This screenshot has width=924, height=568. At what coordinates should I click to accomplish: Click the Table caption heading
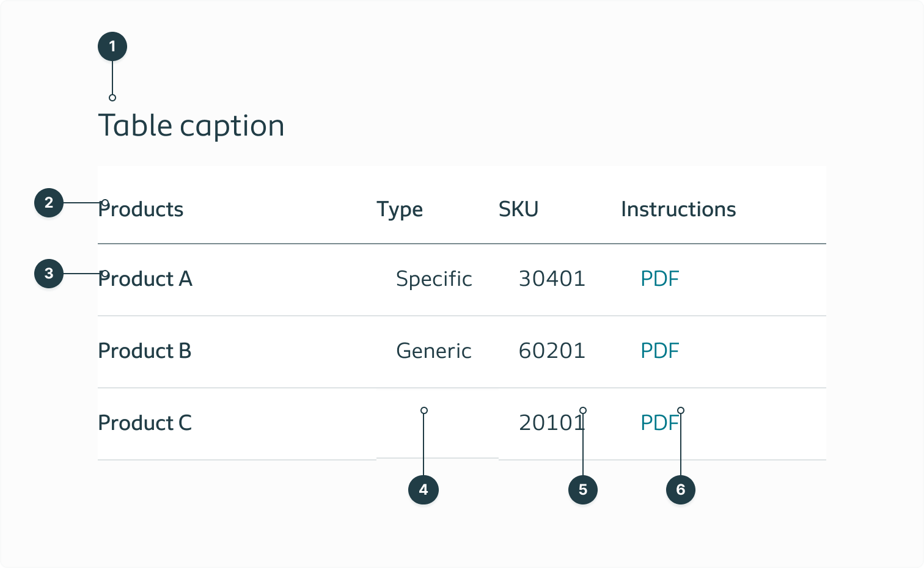tap(191, 125)
